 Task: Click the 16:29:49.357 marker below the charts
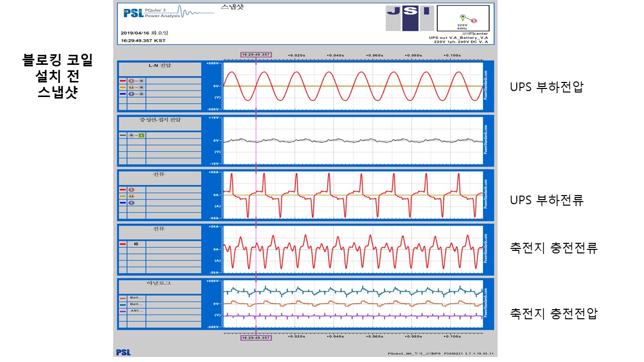tap(256, 338)
